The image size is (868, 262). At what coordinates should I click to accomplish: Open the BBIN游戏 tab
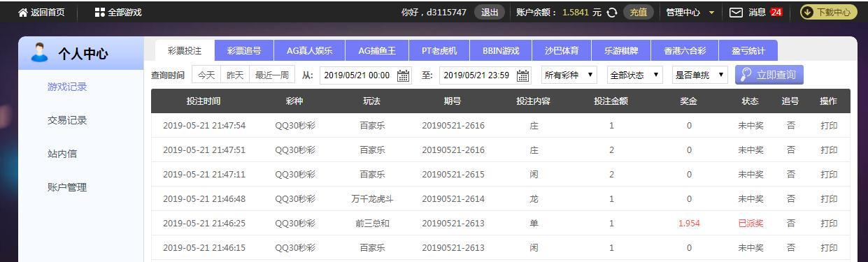[501, 51]
